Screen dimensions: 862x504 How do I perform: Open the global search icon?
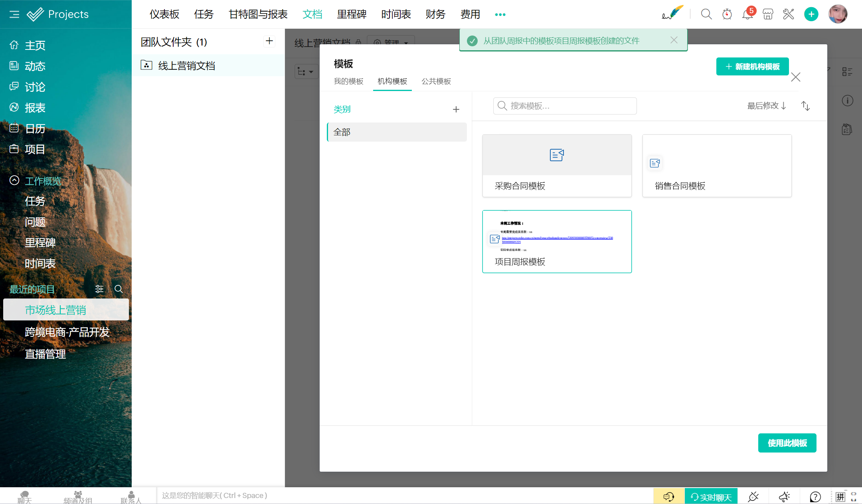coord(706,14)
